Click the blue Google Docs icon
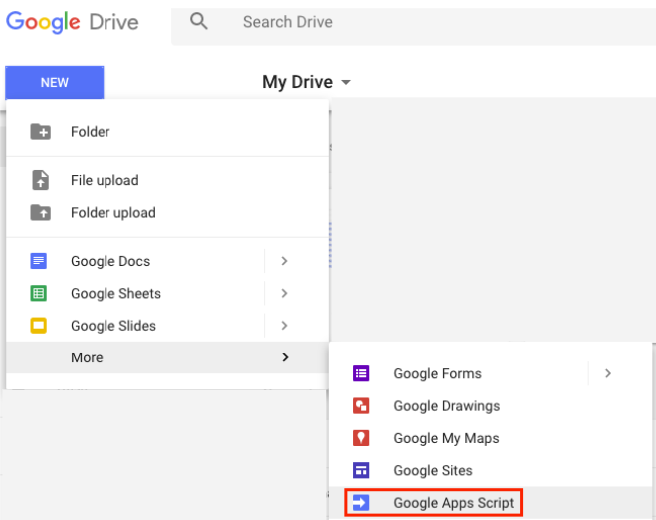Viewport: 656px width, 520px height. [38, 261]
